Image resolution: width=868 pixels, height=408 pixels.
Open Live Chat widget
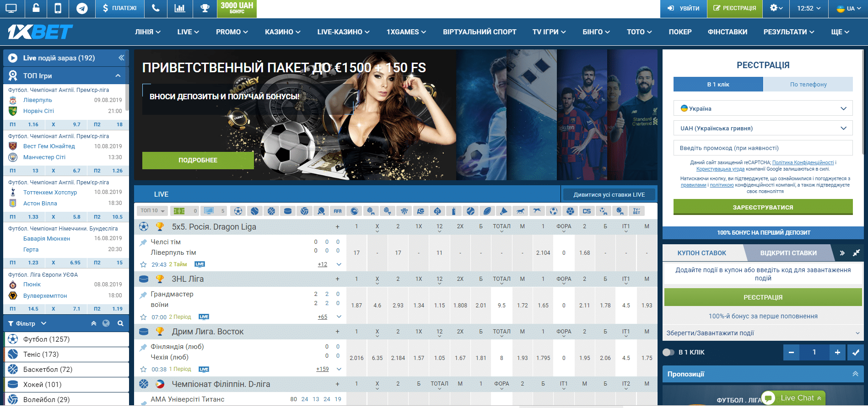point(793,398)
